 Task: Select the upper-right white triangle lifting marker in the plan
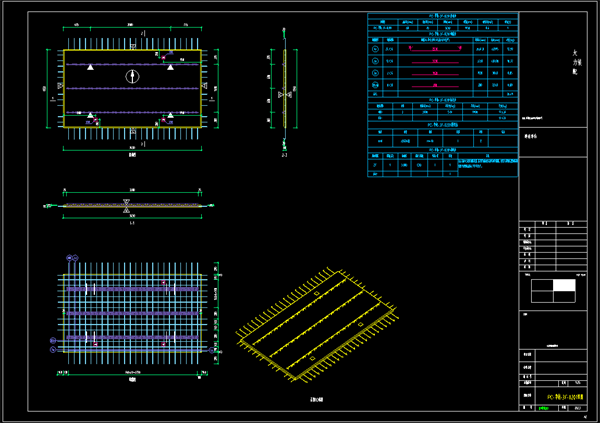pos(170,67)
